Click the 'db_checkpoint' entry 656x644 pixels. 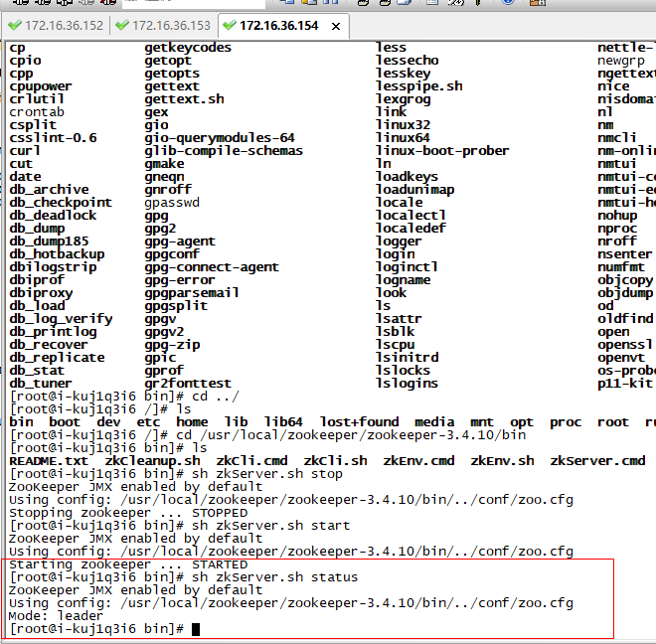[61, 202]
